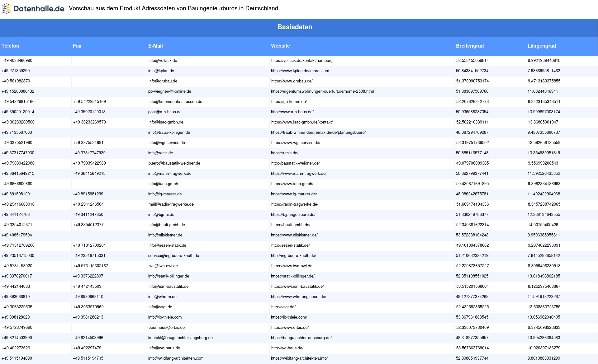The width and height of the screenshot is (598, 364).
Task: Click the info@kplan.de email address
Action: [161, 71]
